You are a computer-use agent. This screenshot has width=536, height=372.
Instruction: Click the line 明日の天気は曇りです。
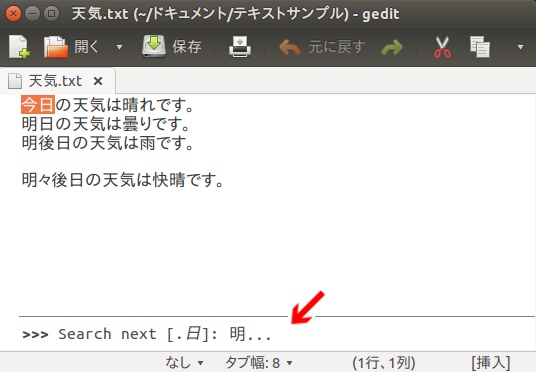click(x=106, y=124)
